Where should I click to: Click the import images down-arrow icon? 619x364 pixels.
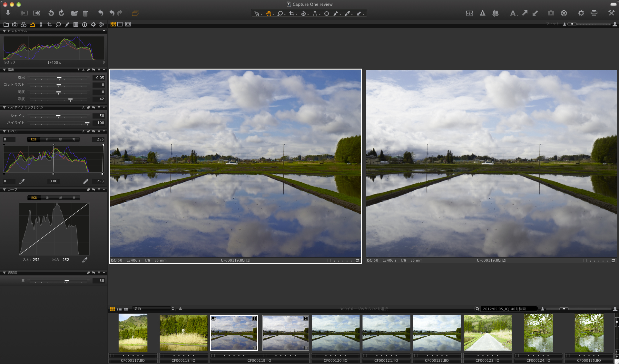click(x=8, y=13)
